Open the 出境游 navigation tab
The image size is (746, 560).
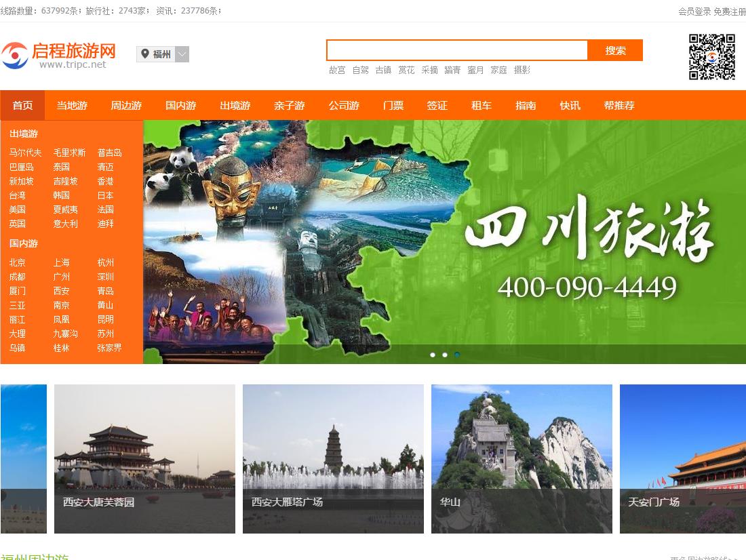click(x=235, y=105)
